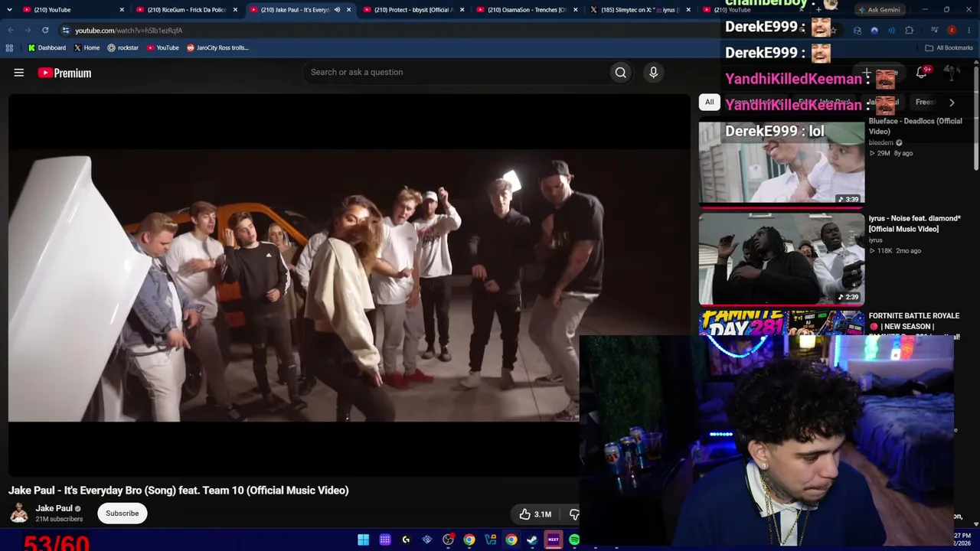Start voice search with the microphone
The width and height of the screenshot is (980, 551).
[x=653, y=72]
